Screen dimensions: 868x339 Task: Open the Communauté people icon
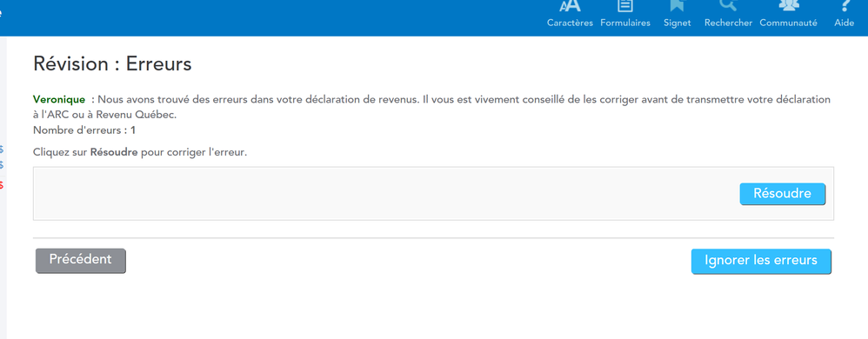788,5
